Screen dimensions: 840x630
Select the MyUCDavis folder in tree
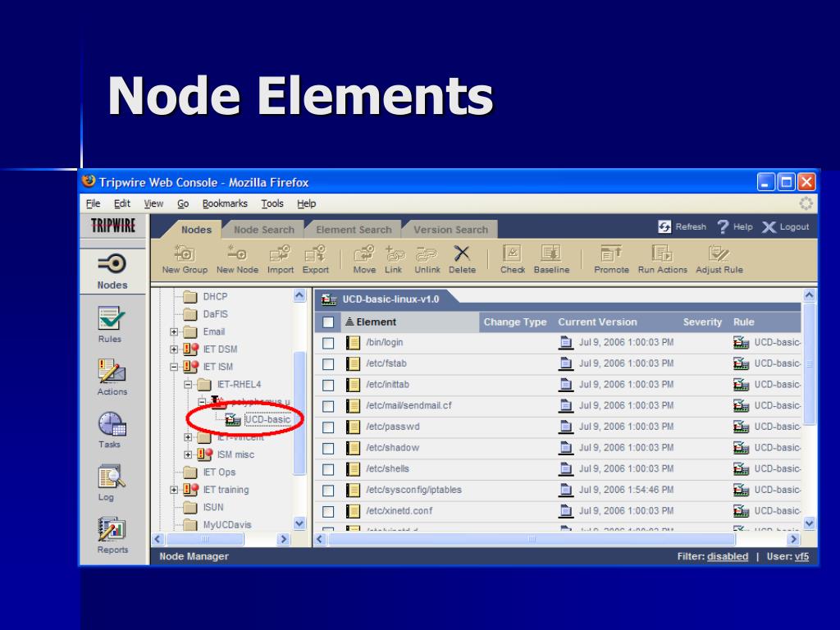tap(227, 524)
